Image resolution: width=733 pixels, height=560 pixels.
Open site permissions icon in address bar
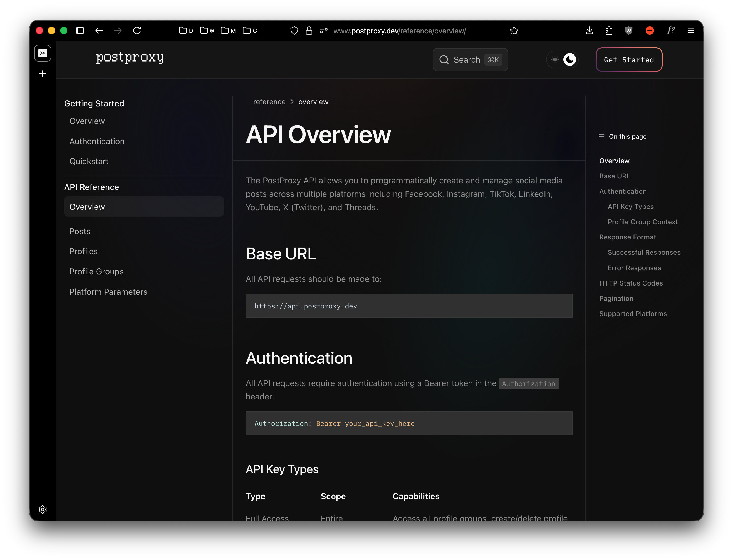pyautogui.click(x=324, y=31)
